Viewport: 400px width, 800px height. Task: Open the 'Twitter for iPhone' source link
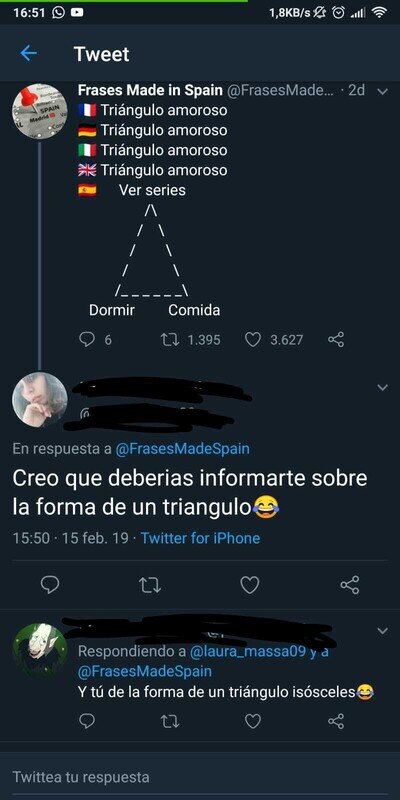[x=200, y=538]
